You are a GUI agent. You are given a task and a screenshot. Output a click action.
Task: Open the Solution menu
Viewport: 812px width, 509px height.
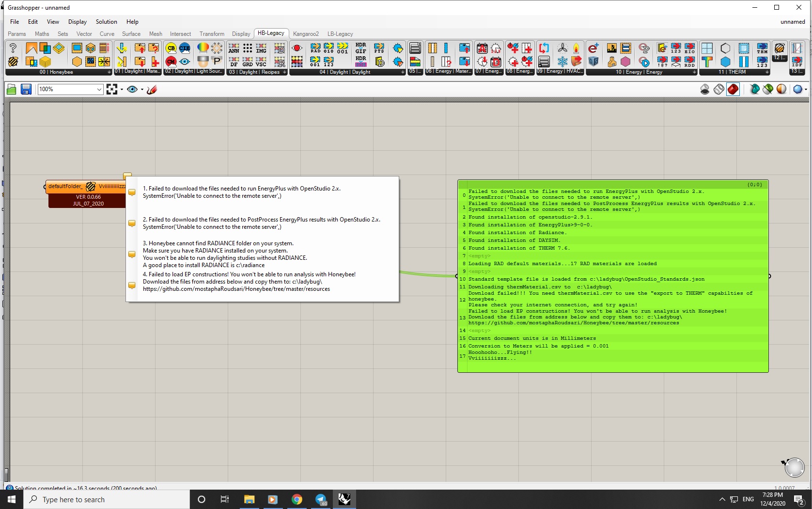[x=106, y=22]
